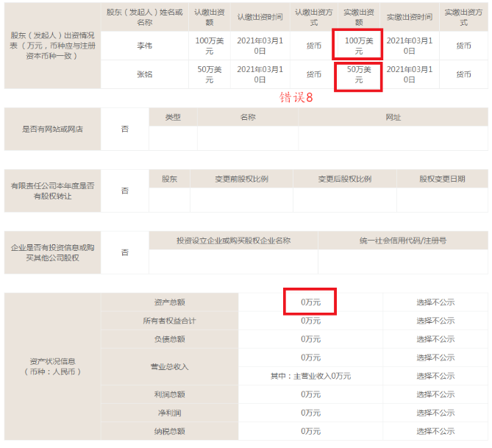Click the 认缴出资时间 column header
The image size is (492, 448).
260,17
